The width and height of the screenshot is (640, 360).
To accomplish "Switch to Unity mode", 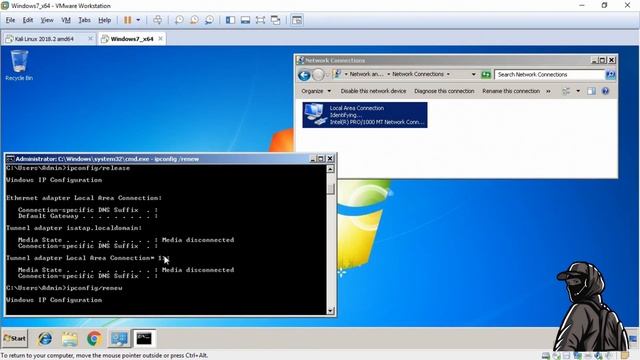I will click(276, 20).
